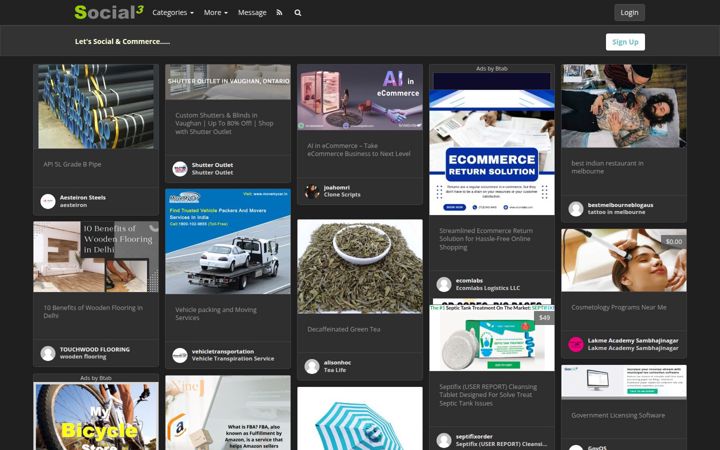Open the Streamlined Ecommerce Return Solution title
720x450 pixels.
coord(486,239)
